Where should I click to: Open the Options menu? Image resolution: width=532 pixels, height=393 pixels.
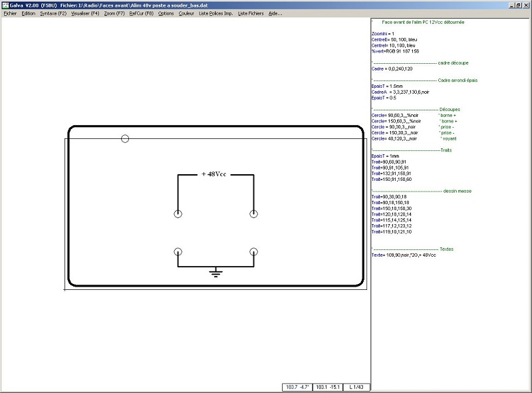(166, 13)
